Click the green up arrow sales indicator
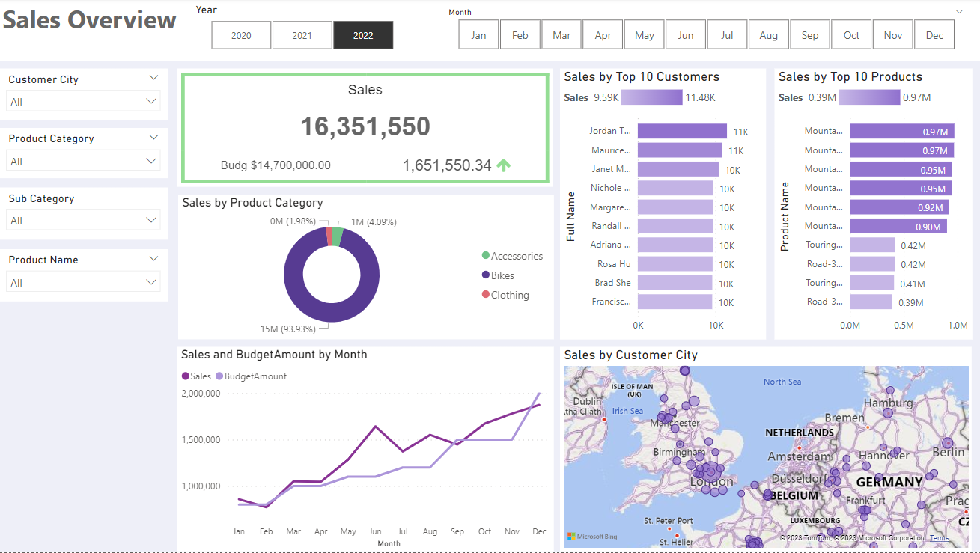Image resolution: width=980 pixels, height=553 pixels. click(504, 165)
